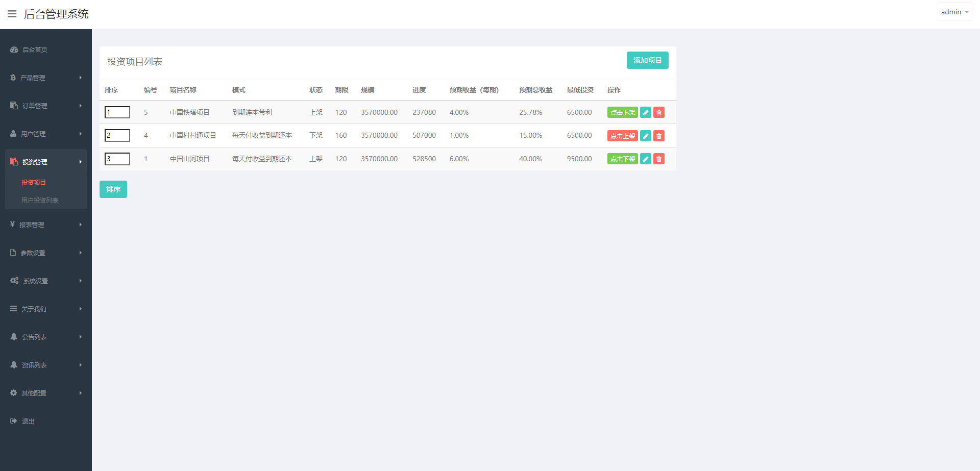Toggle 中国村村通项目 on with 点击上架

pos(622,136)
